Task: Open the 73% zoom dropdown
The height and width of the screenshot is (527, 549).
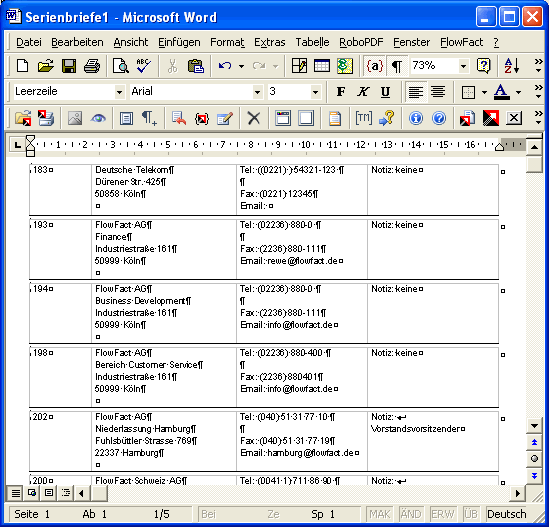Action: pos(463,66)
